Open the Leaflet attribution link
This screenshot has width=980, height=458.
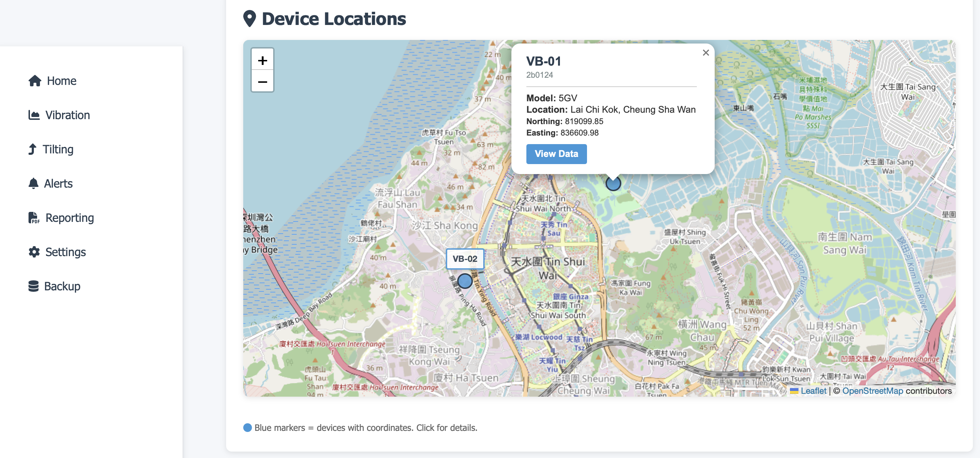(813, 391)
